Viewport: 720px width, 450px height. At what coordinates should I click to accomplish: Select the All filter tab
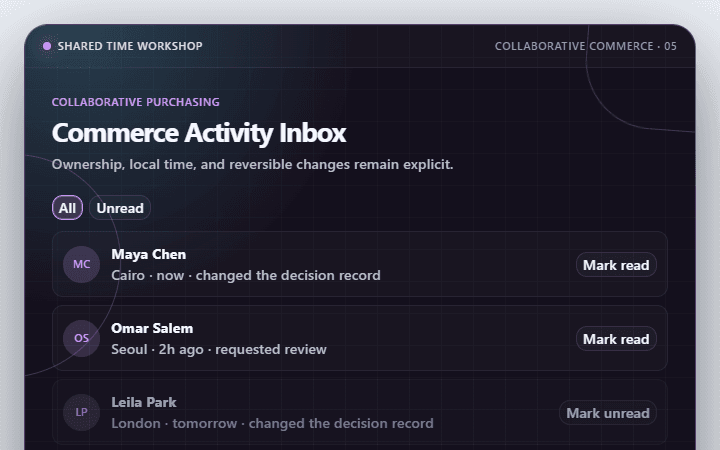[68, 208]
